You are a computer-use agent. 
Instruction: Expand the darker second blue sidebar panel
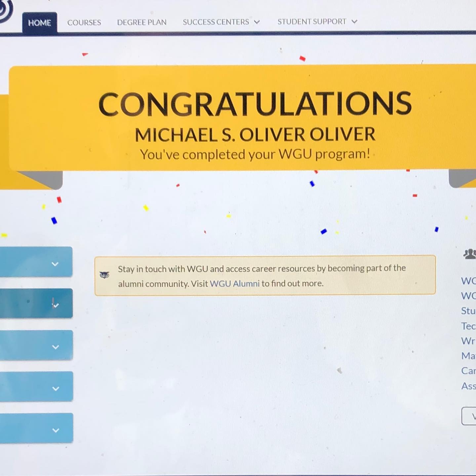click(x=36, y=303)
